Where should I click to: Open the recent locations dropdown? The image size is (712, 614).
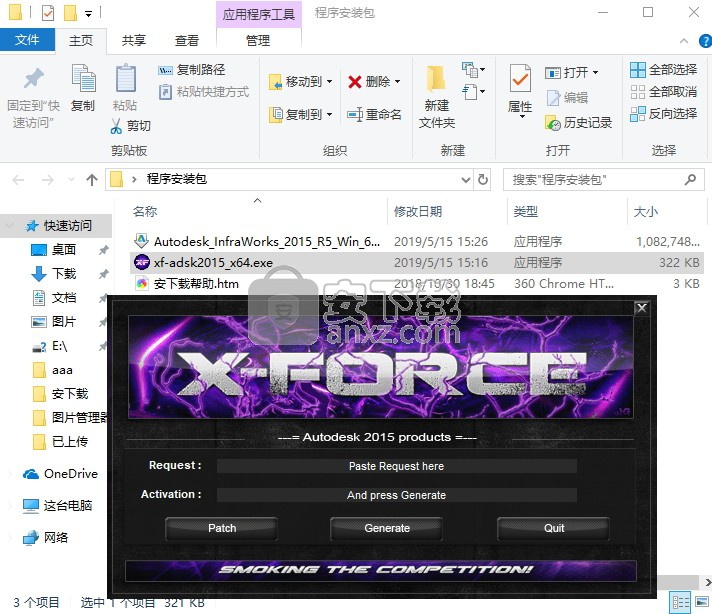[71, 180]
